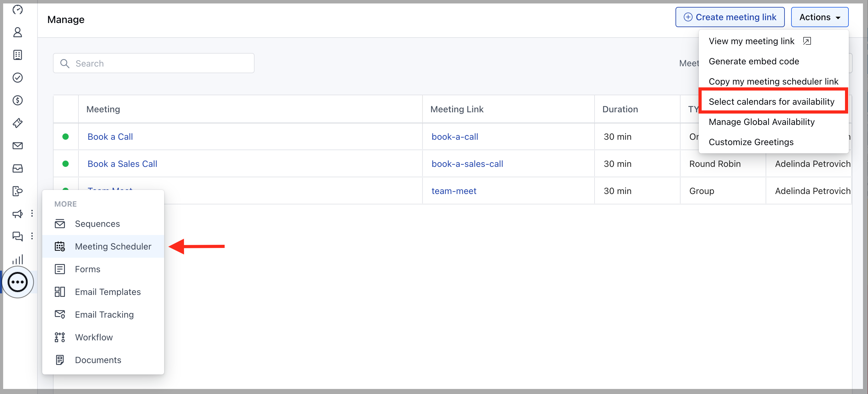Click the Meeting Link column header
This screenshot has width=868, height=394.
pyautogui.click(x=457, y=109)
